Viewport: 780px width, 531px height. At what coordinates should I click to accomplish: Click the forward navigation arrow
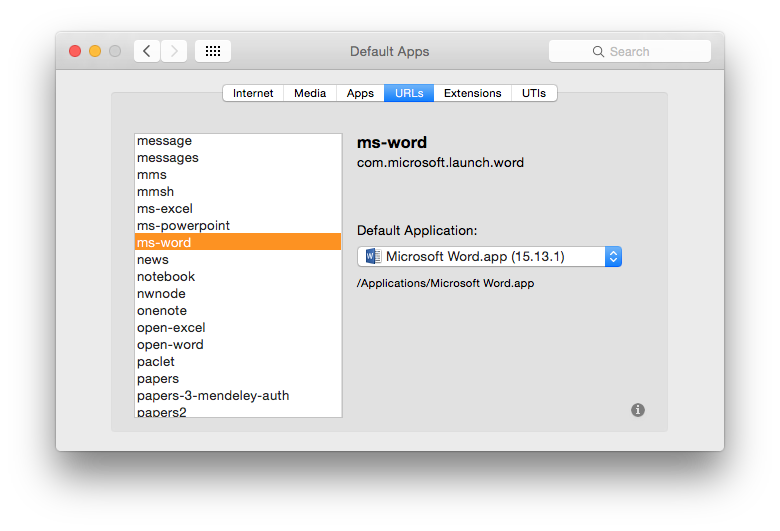click(174, 51)
